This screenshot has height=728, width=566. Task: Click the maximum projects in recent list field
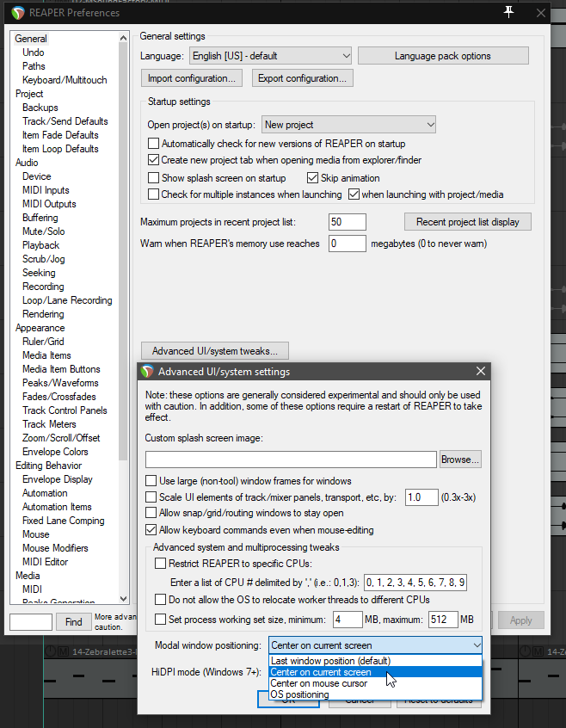[x=347, y=222]
